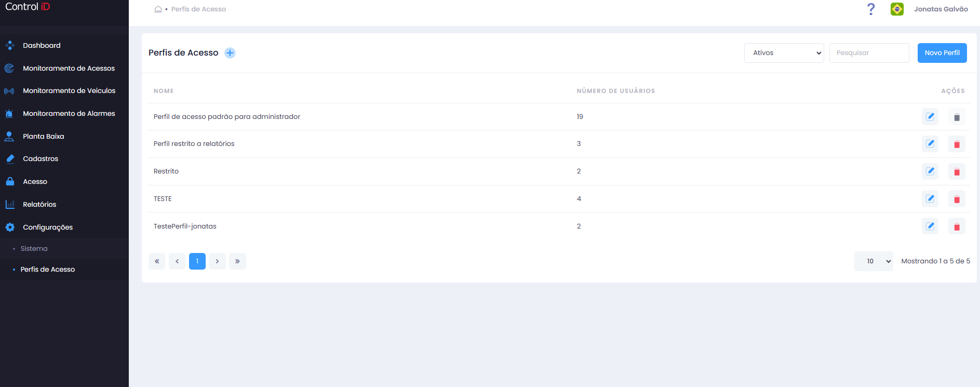Edit the TESTE profile
Screen dimensions: 980x387
tap(930, 199)
